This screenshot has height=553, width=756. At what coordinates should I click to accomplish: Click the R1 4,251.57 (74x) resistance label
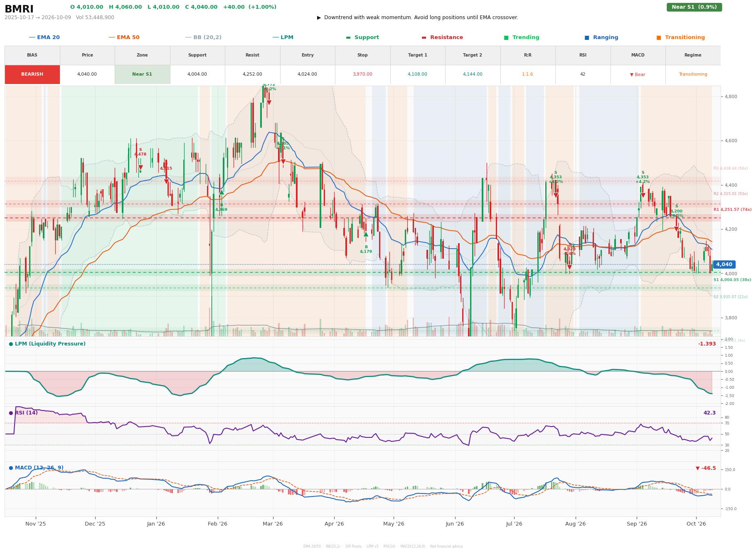[x=732, y=210]
